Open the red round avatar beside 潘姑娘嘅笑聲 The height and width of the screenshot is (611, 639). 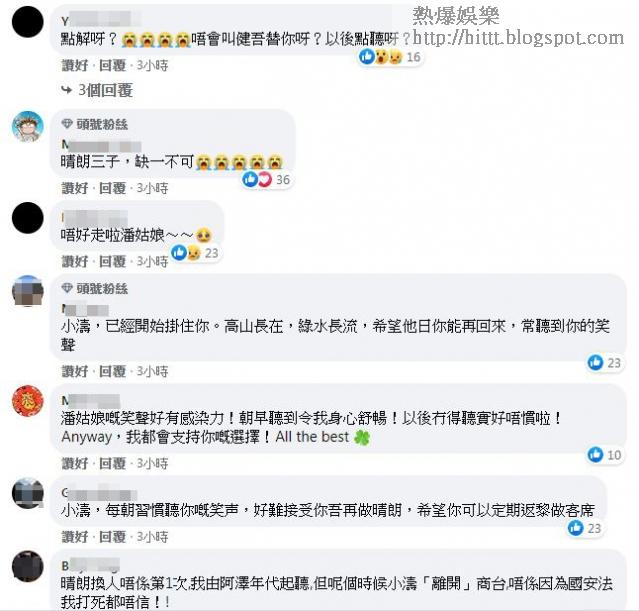pos(28,401)
